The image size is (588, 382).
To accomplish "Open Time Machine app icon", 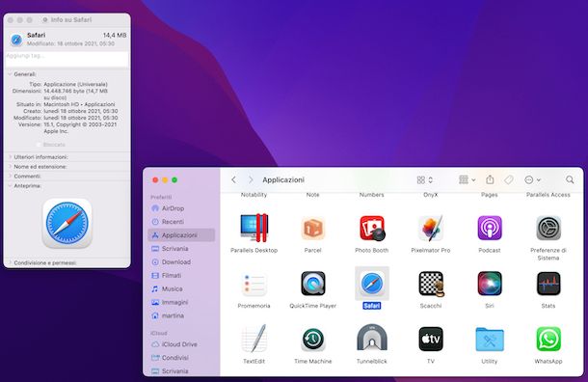I will (x=312, y=340).
